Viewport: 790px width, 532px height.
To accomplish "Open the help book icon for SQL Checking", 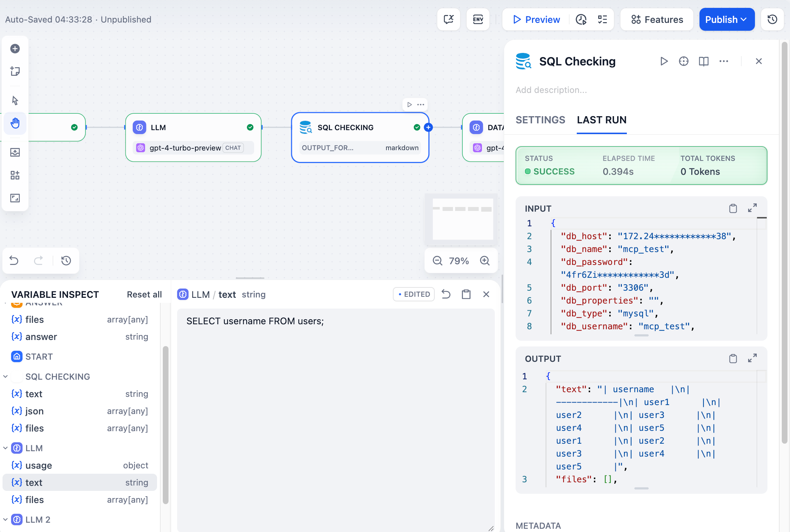I will pyautogui.click(x=704, y=61).
